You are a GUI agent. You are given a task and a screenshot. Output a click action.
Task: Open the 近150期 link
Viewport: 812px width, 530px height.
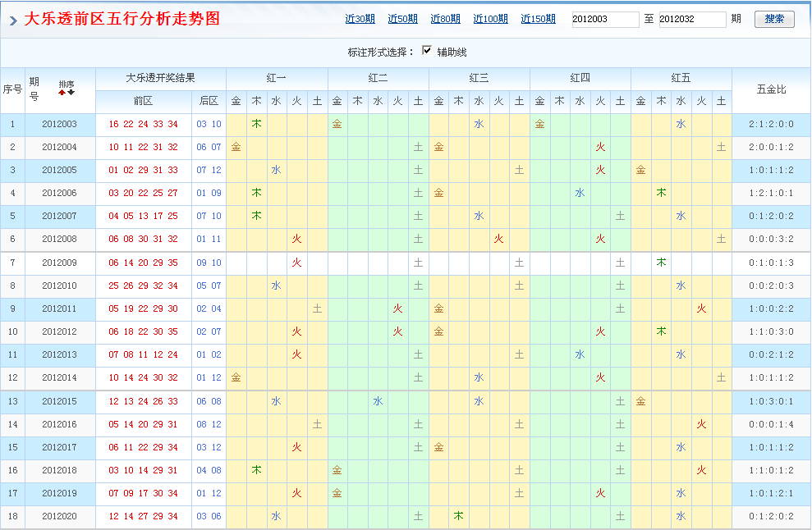pos(538,19)
